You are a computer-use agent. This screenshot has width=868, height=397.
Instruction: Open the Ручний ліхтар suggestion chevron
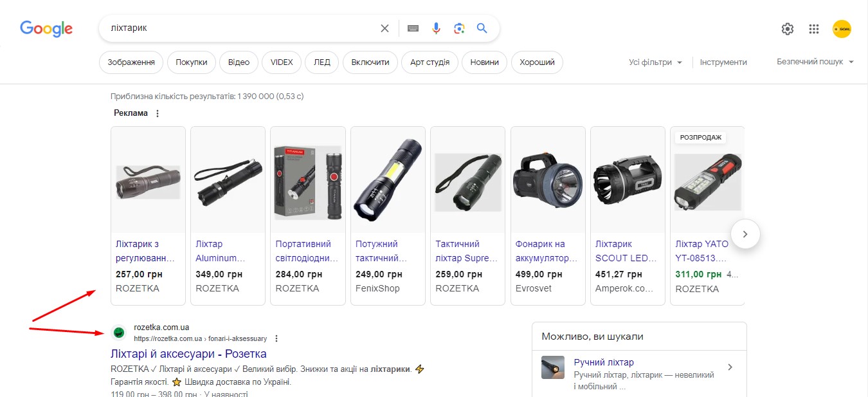(730, 367)
